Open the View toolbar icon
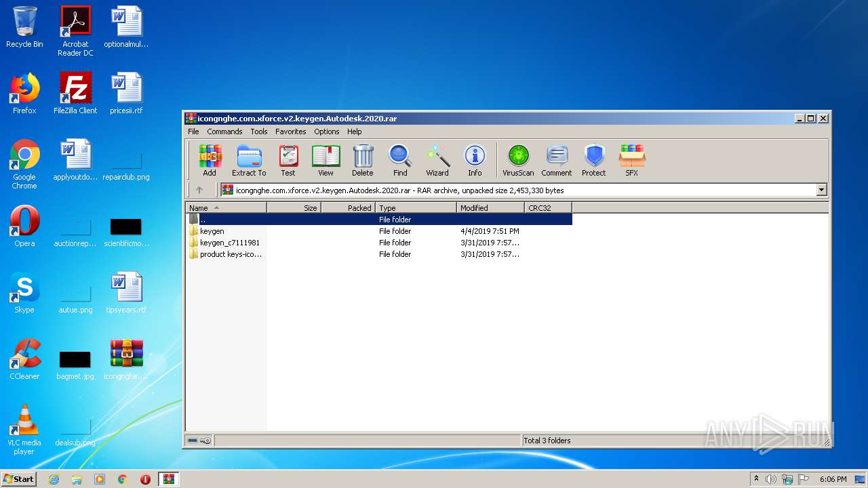868x488 pixels. point(325,161)
